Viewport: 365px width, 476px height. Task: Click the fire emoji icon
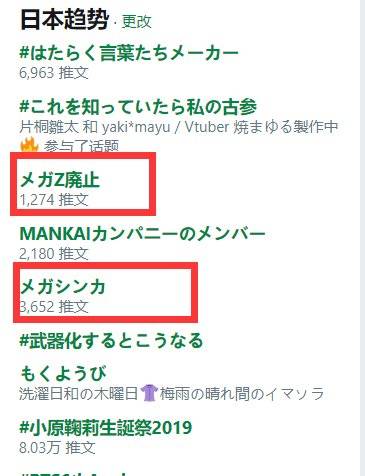30,146
